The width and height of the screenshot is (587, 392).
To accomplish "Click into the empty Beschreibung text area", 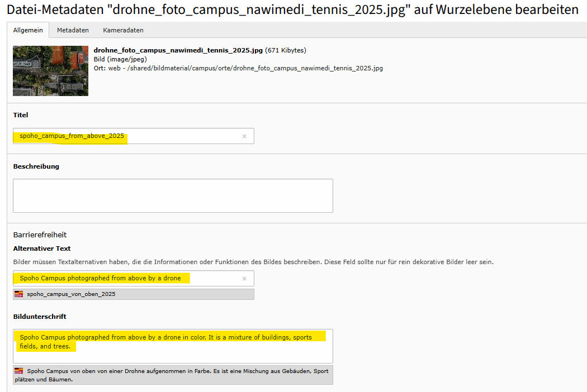I will click(173, 195).
